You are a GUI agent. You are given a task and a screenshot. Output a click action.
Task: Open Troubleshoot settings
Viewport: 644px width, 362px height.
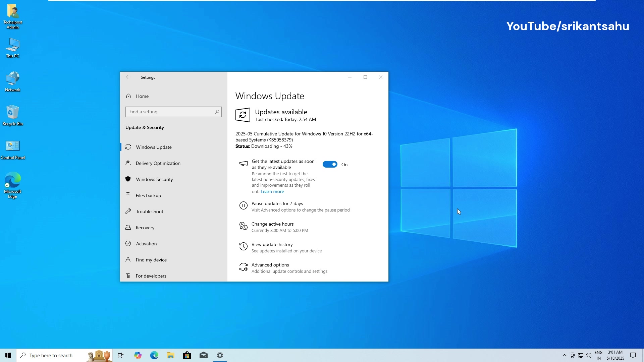[149, 211]
